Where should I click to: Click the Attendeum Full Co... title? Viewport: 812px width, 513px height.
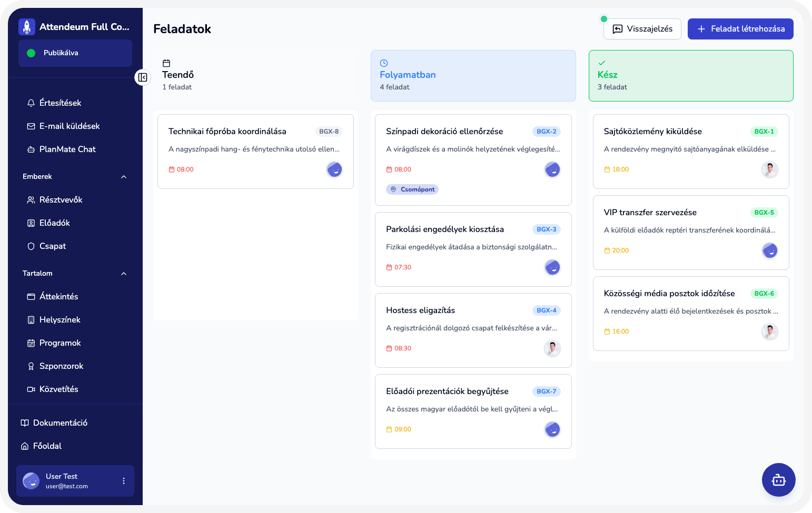coord(84,27)
